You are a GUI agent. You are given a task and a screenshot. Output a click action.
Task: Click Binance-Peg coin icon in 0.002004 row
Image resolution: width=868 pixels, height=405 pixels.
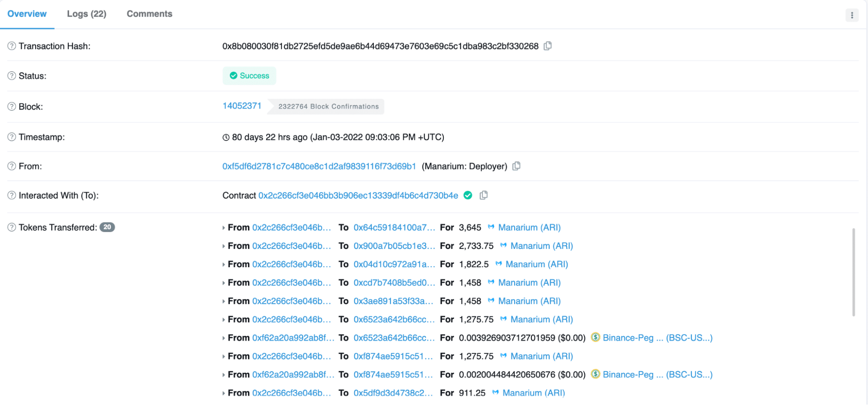[x=595, y=374]
